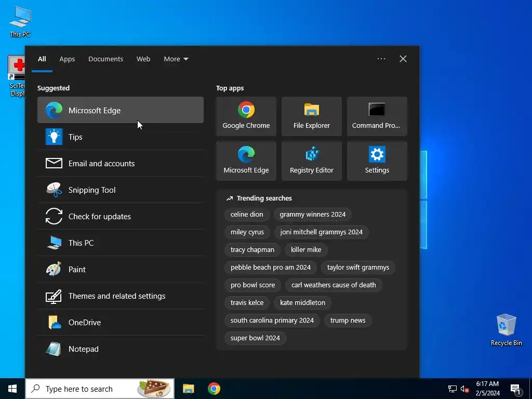
Task: Search carl weathers cause of death
Action: coord(334,285)
